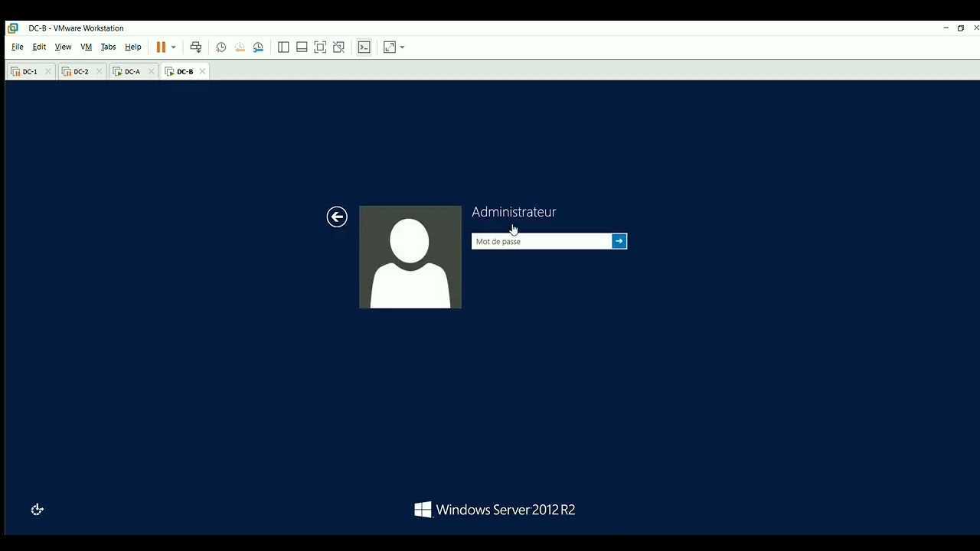Click the VMware Workstation title bar icon
Screen dimensions: 980x551
click(x=13, y=28)
